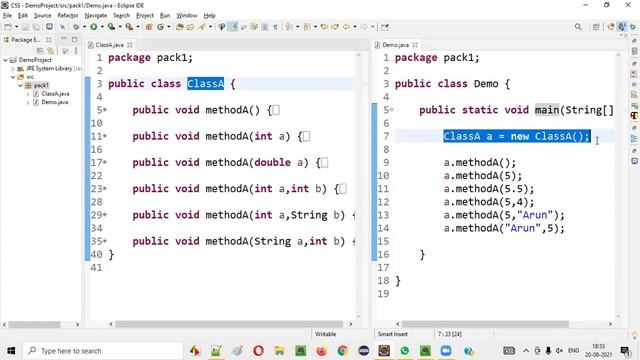The image size is (640, 360).
Task: Collapse the DemoProject tree node
Action: click(6, 60)
